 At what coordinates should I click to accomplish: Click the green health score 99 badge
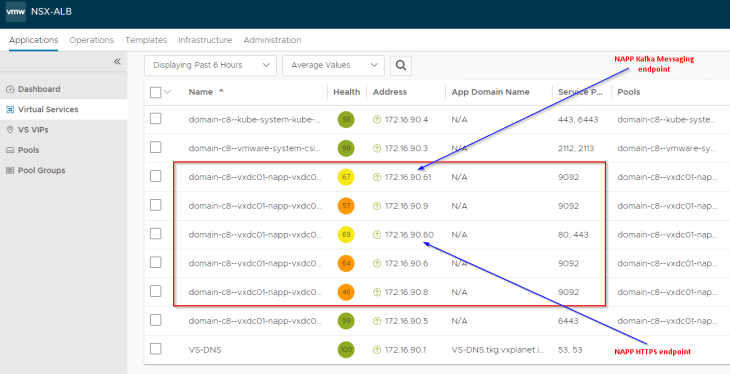pos(346,321)
